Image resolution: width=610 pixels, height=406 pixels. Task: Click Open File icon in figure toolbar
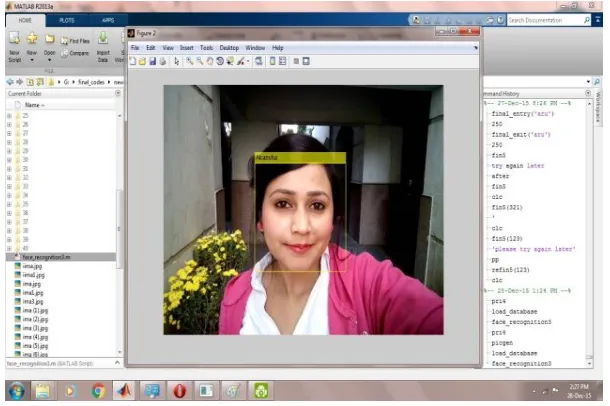[142, 61]
